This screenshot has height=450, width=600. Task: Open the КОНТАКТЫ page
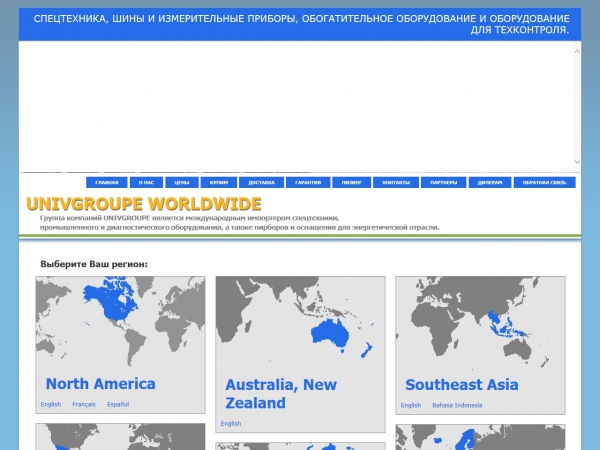point(396,183)
